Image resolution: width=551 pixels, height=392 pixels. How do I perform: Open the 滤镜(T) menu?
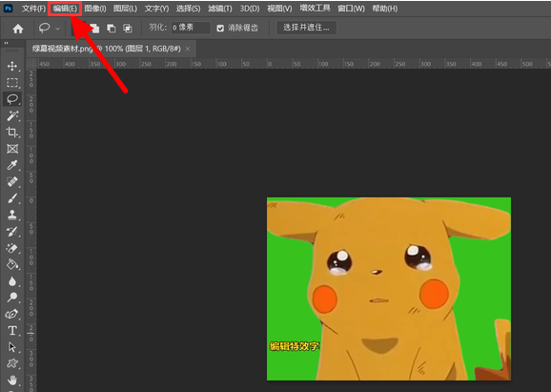[x=220, y=9]
